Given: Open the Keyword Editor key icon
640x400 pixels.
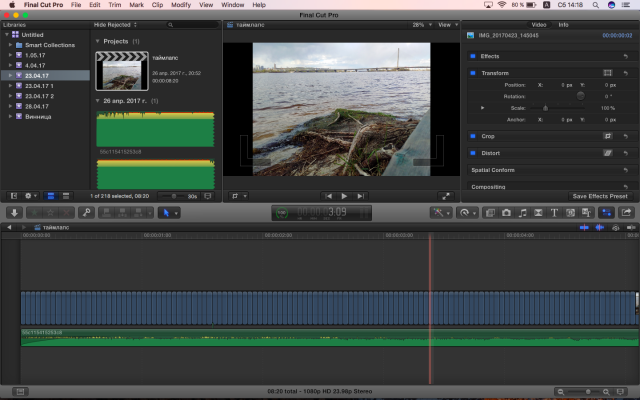Looking at the screenshot, I should 87,213.
